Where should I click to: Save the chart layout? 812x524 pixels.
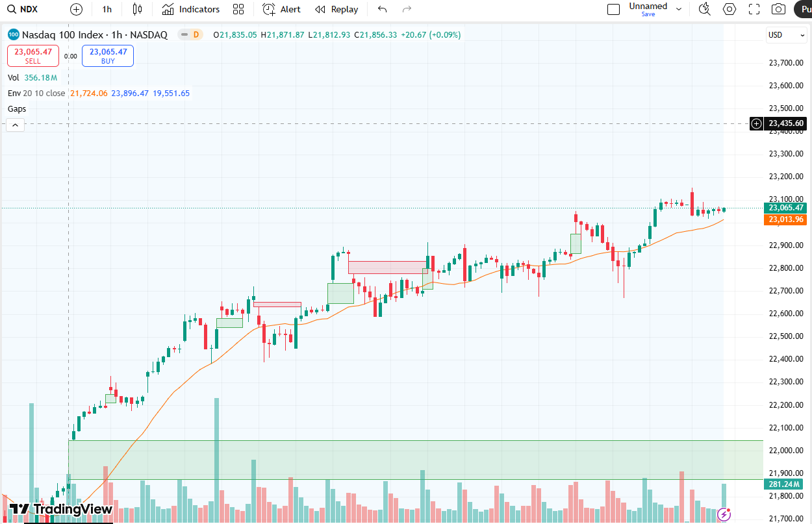[x=648, y=14]
